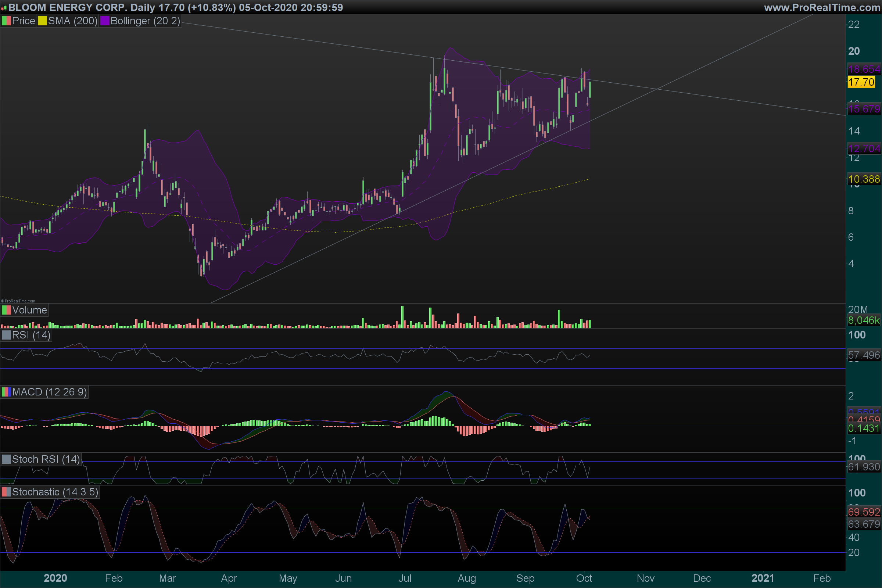Click the Jul label on time axis
Screen dimensions: 882x588
[x=405, y=578]
